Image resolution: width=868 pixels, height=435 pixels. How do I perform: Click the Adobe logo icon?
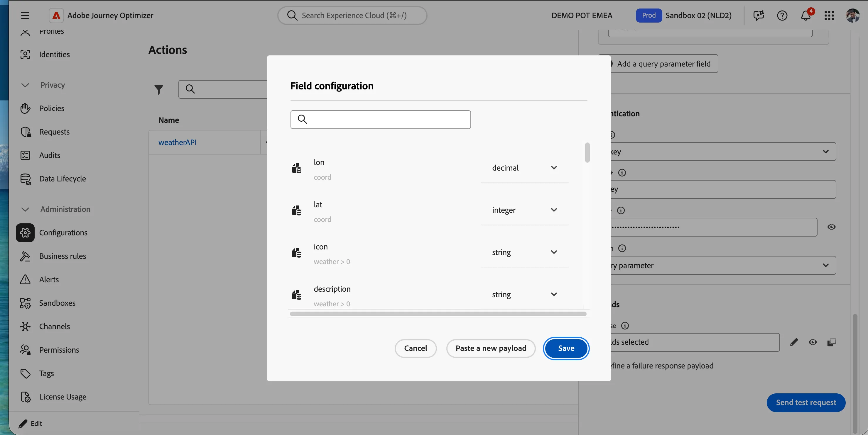[56, 16]
